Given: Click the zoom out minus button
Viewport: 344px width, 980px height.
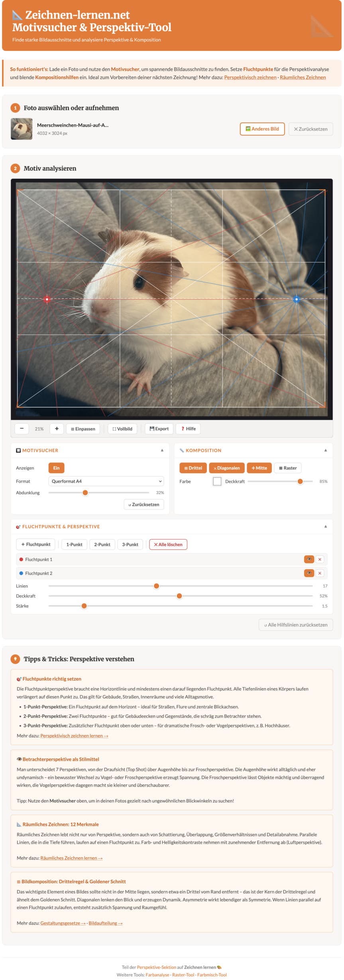Looking at the screenshot, I should (22, 428).
